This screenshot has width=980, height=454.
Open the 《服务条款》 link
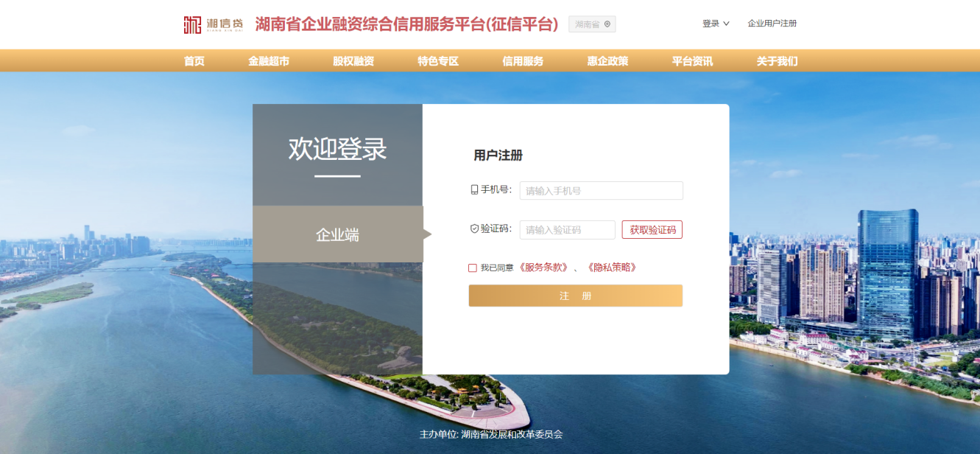pos(543,268)
